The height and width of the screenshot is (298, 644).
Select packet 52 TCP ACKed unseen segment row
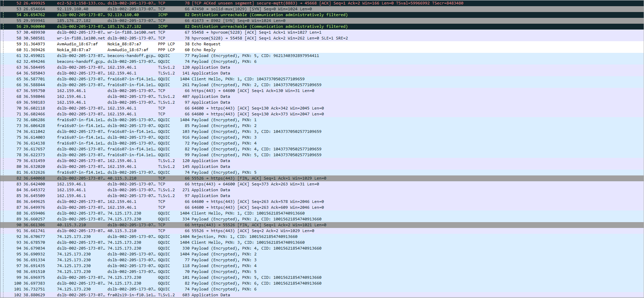322,3
